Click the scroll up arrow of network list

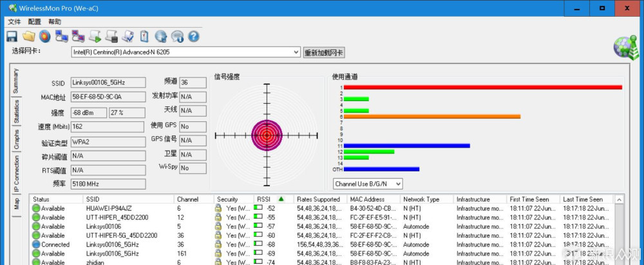[619, 200]
